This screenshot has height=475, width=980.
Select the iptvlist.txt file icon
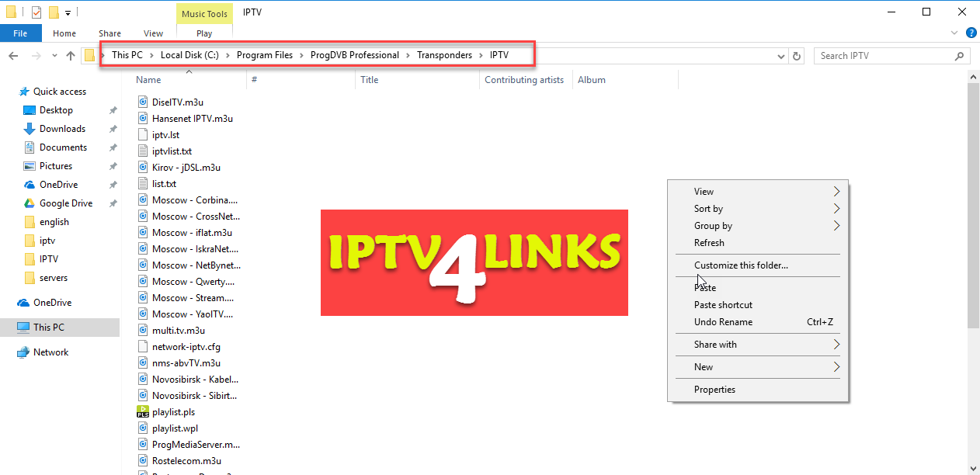[x=143, y=151]
